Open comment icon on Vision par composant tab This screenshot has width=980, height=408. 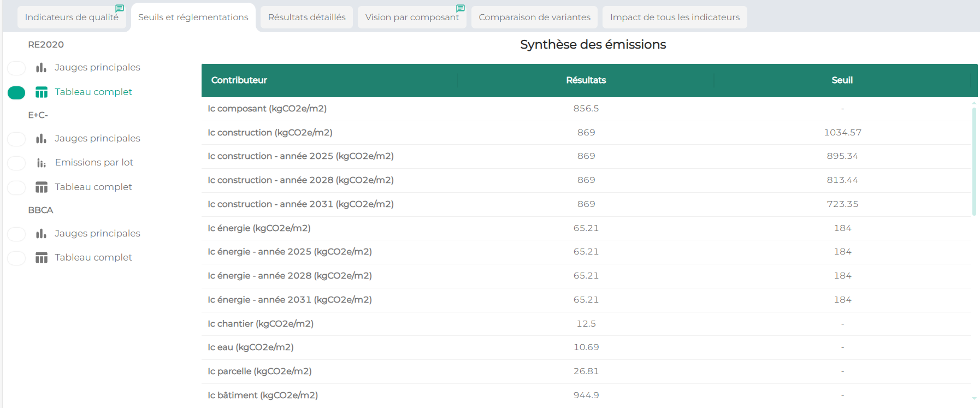461,8
